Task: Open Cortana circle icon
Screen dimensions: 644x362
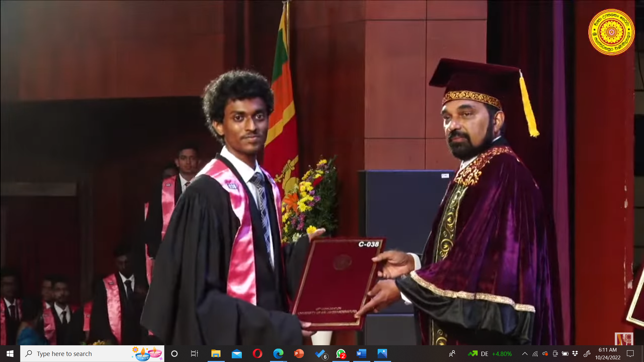Action: [x=174, y=354]
